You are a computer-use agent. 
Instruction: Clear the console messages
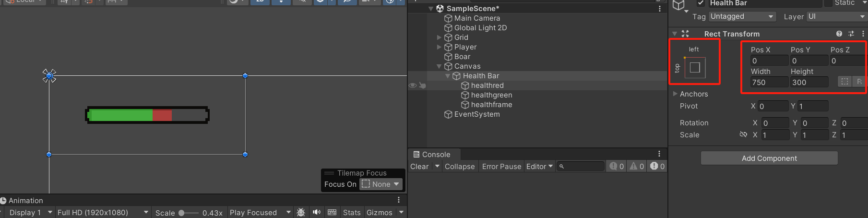[x=419, y=167]
